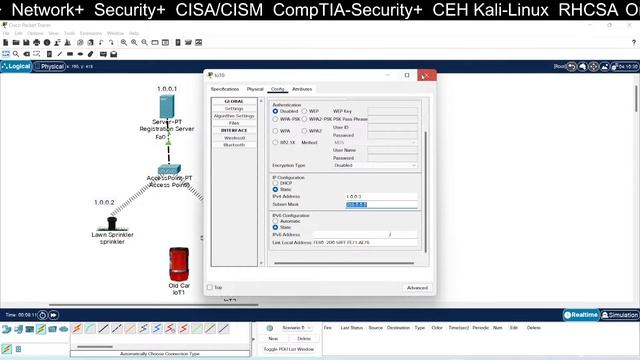Open the Encryption Type dropdown
640x360 pixels.
375,165
